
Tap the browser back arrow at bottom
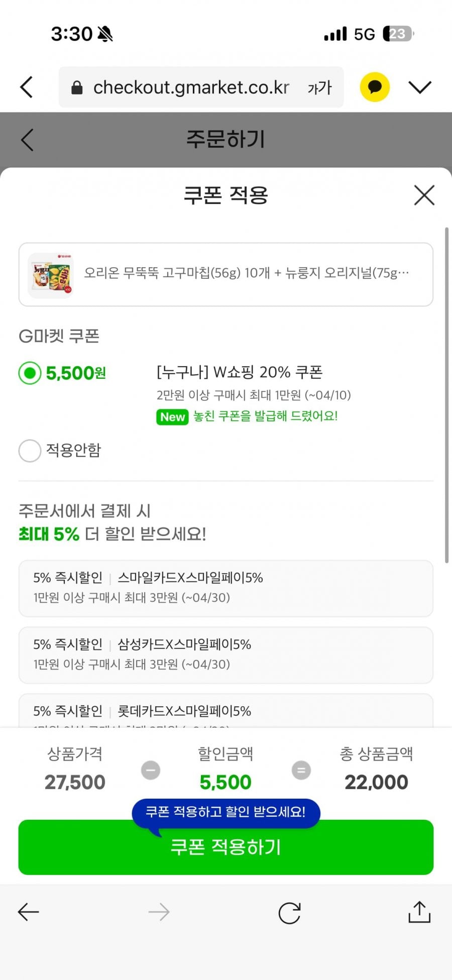pyautogui.click(x=29, y=912)
